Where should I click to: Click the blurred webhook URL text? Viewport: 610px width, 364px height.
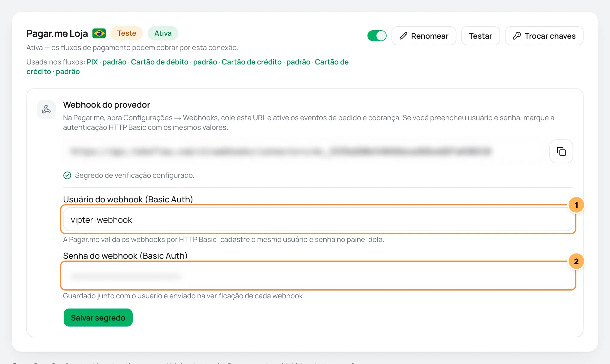[281, 151]
